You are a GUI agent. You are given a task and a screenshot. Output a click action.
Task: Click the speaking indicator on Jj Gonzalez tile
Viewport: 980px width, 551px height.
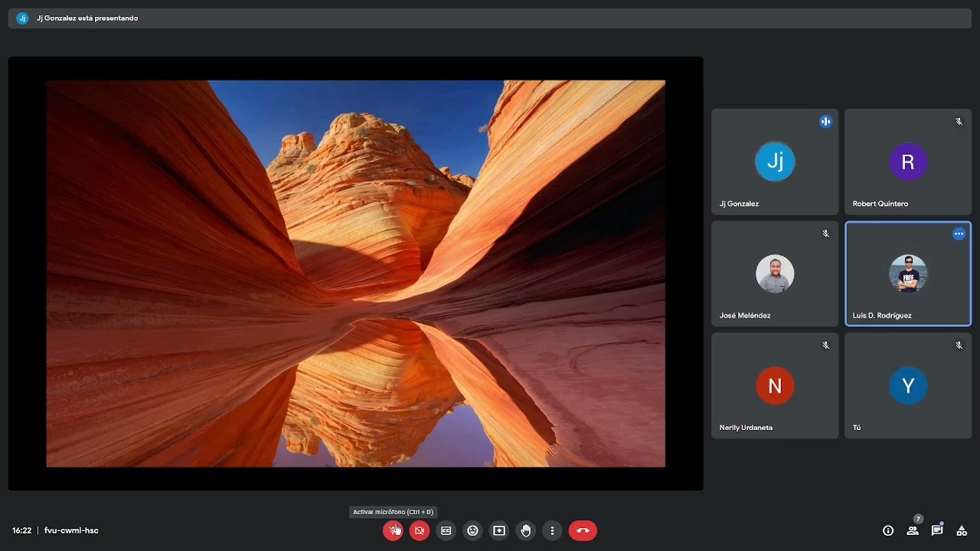point(825,121)
